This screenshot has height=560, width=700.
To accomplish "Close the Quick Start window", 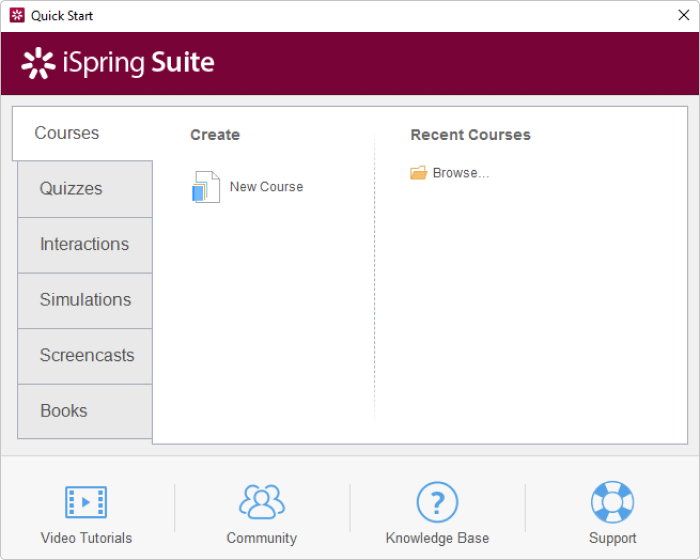I will point(683,15).
